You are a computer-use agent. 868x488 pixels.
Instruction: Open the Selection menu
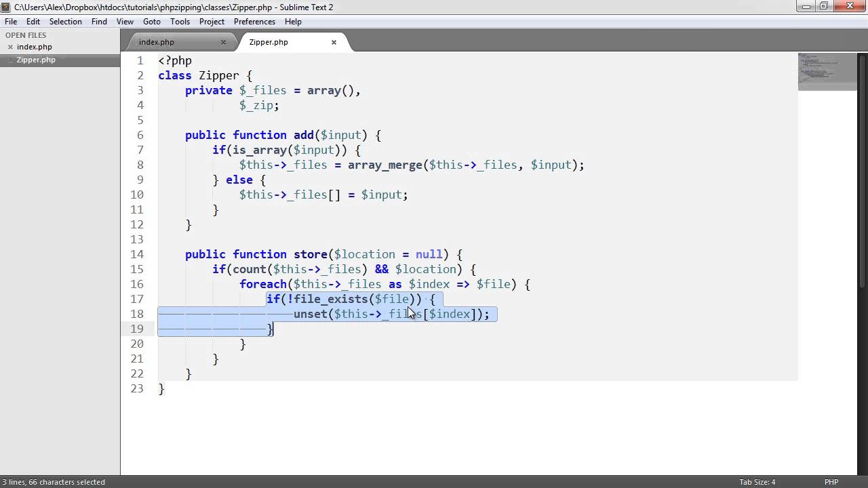point(66,22)
